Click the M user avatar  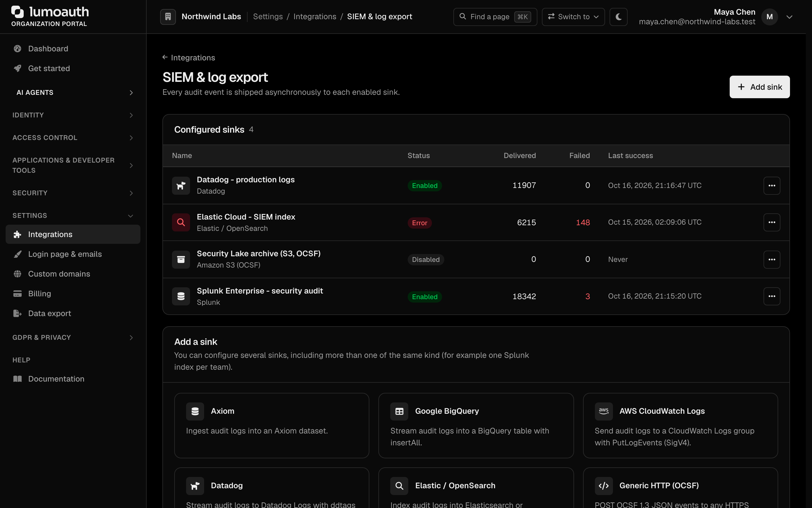[769, 17]
